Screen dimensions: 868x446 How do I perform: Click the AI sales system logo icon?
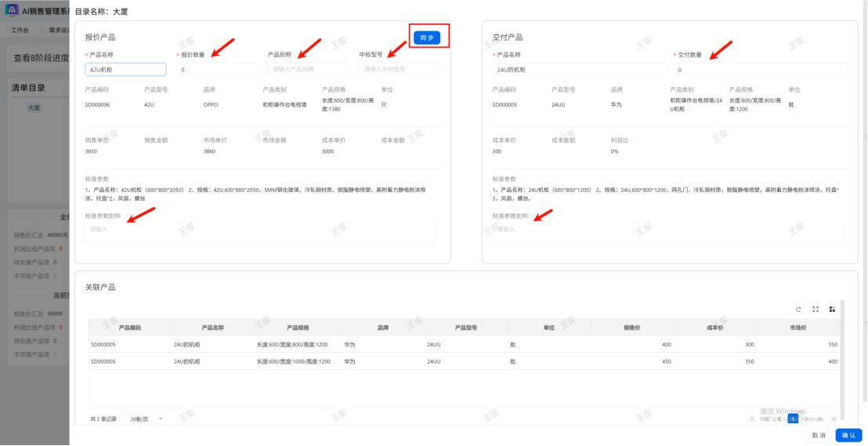click(x=12, y=10)
